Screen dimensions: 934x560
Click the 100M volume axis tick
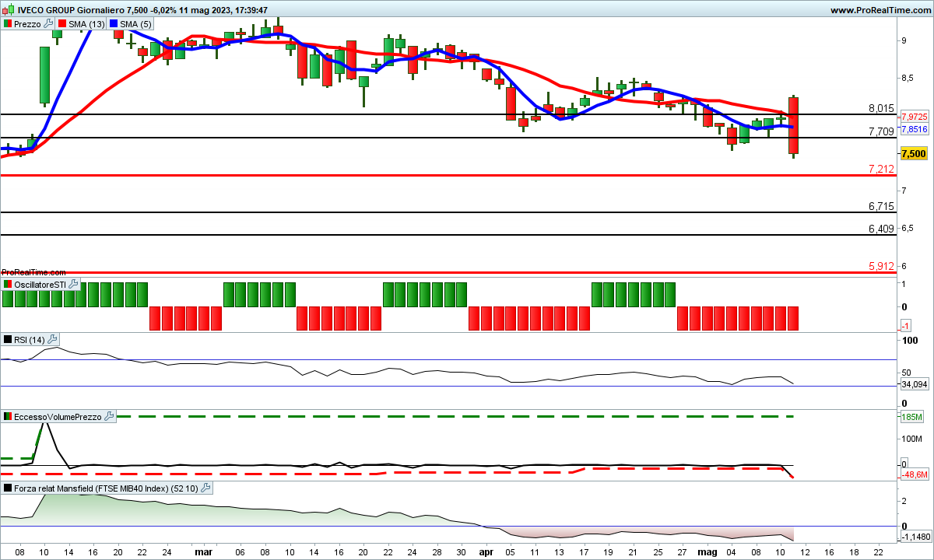click(x=911, y=439)
